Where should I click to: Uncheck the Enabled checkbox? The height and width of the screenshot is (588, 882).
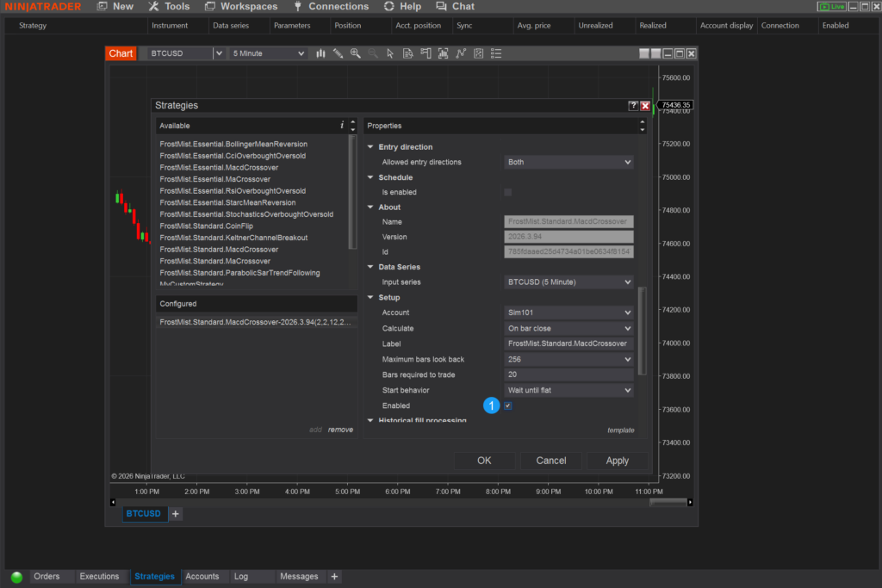508,405
